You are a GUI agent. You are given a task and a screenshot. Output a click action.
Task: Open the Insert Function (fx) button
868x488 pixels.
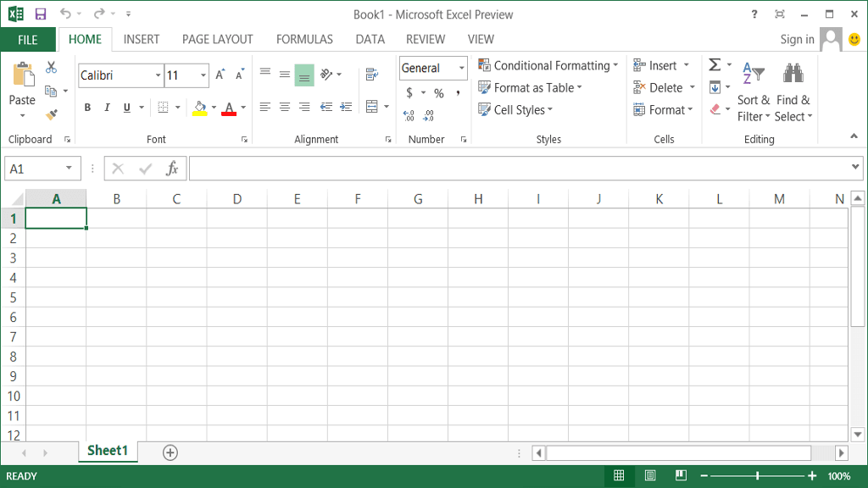click(x=173, y=168)
